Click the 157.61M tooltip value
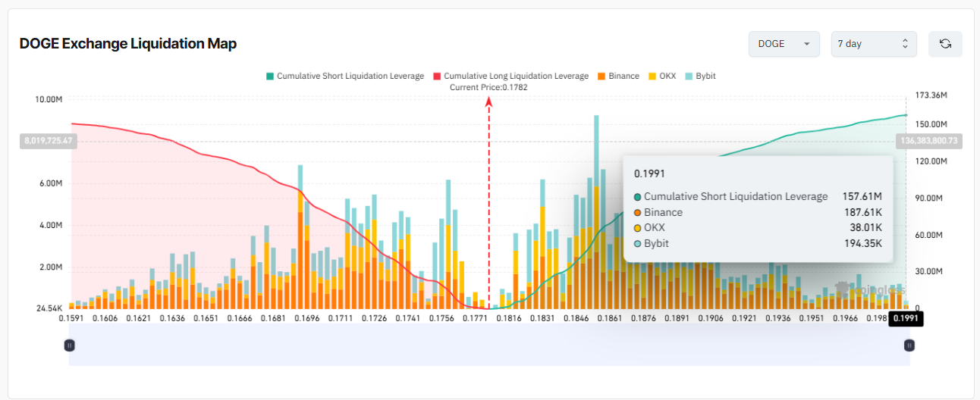Image resolution: width=980 pixels, height=400 pixels. click(x=862, y=197)
